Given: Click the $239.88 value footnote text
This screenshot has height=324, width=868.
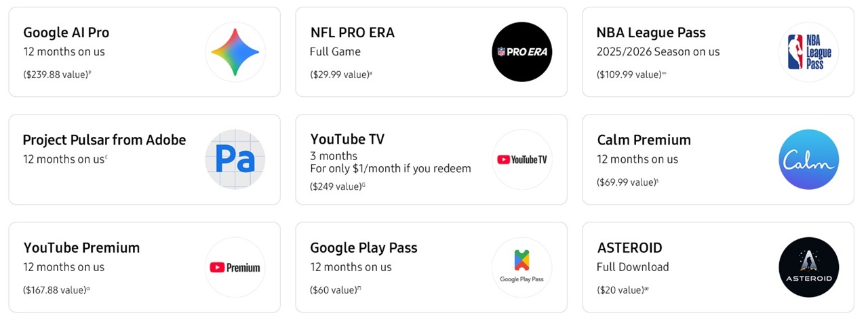Looking at the screenshot, I should pyautogui.click(x=56, y=75).
